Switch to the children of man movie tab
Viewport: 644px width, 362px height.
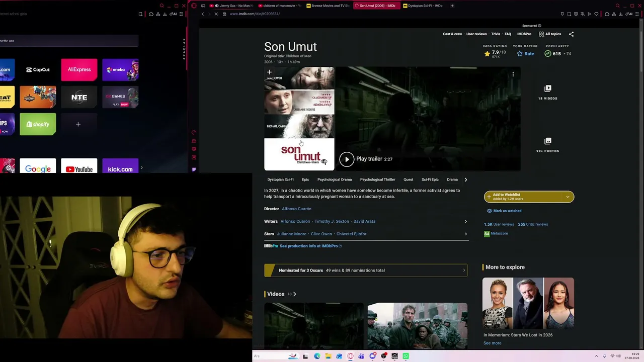(x=280, y=6)
